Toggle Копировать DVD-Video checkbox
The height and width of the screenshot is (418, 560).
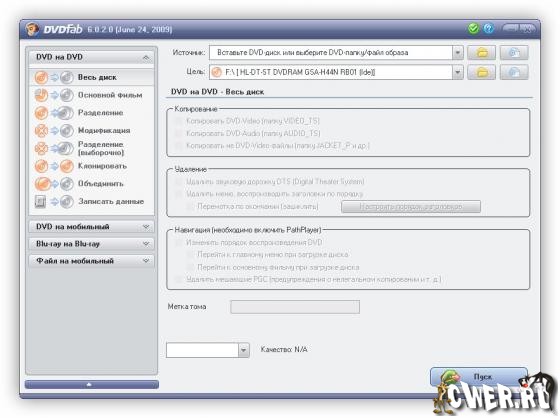point(178,121)
